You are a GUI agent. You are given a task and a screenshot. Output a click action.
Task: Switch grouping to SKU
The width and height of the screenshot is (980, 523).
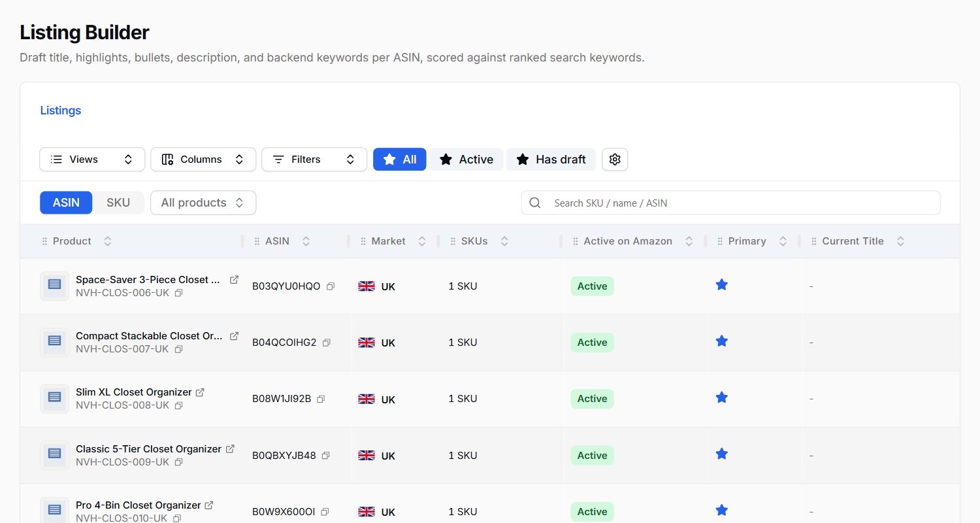coord(118,203)
